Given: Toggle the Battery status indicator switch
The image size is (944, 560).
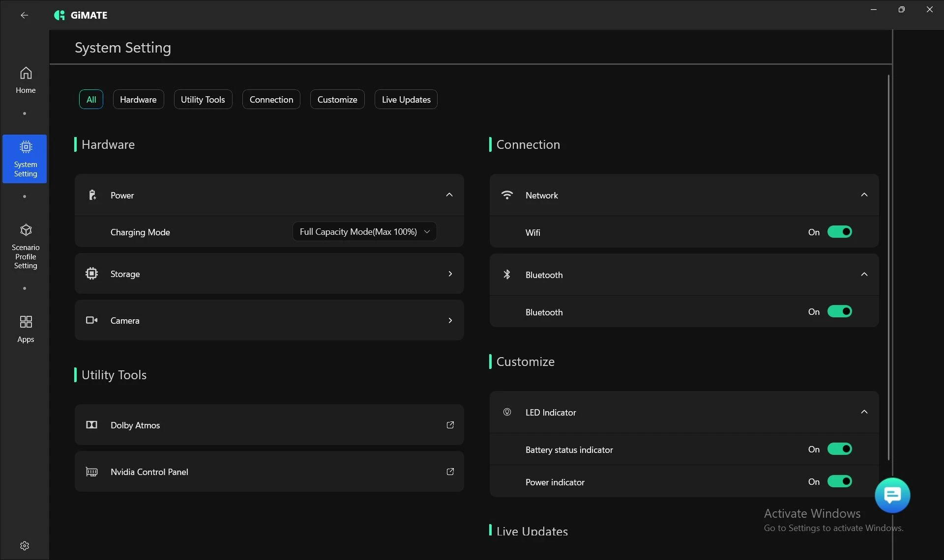Looking at the screenshot, I should 839,449.
